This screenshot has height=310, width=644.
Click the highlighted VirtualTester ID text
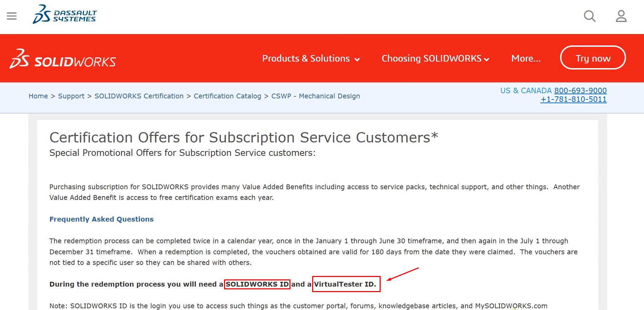[345, 284]
